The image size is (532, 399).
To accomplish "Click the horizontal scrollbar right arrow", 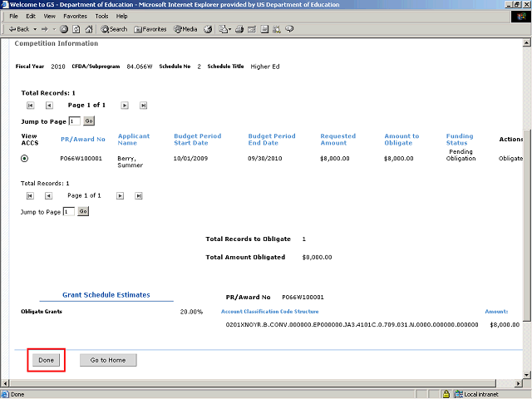I will [x=518, y=383].
